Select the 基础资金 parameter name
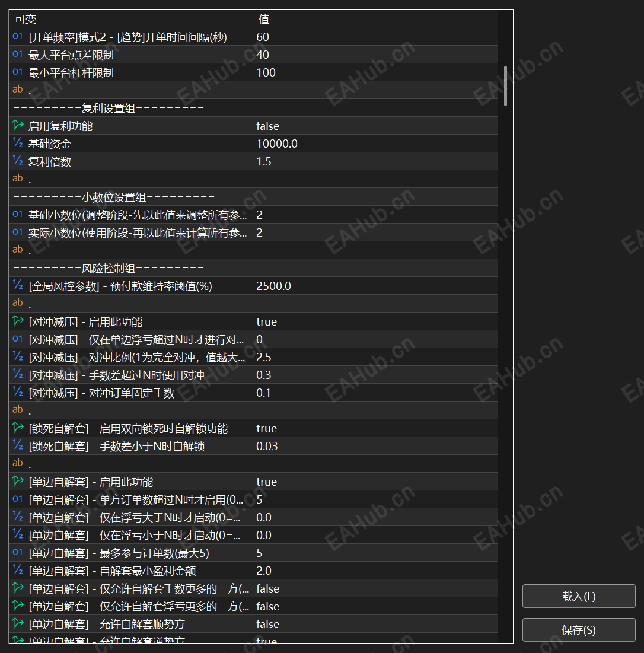 (x=50, y=144)
